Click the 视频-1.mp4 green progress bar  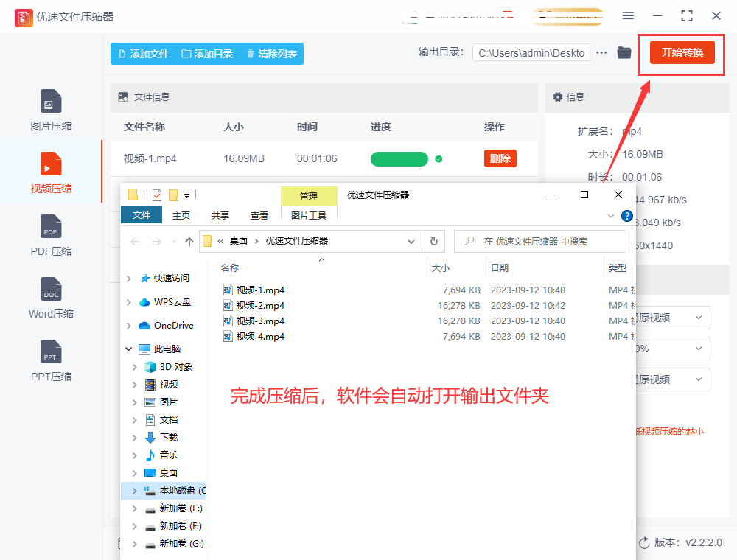(x=399, y=159)
